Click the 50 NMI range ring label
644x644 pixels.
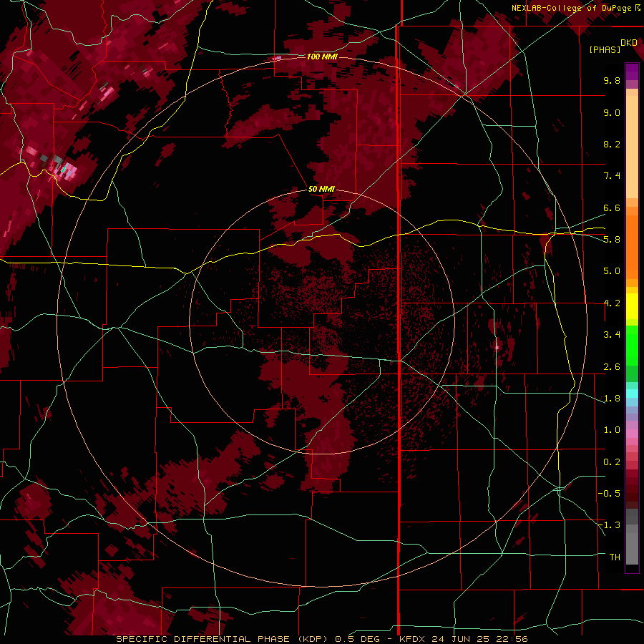[x=321, y=190]
